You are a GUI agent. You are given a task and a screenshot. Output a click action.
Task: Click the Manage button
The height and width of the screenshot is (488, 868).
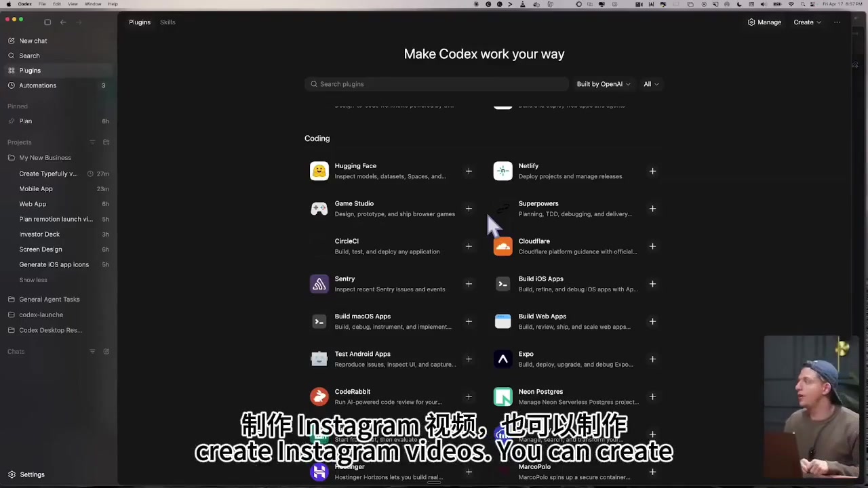[x=764, y=22]
